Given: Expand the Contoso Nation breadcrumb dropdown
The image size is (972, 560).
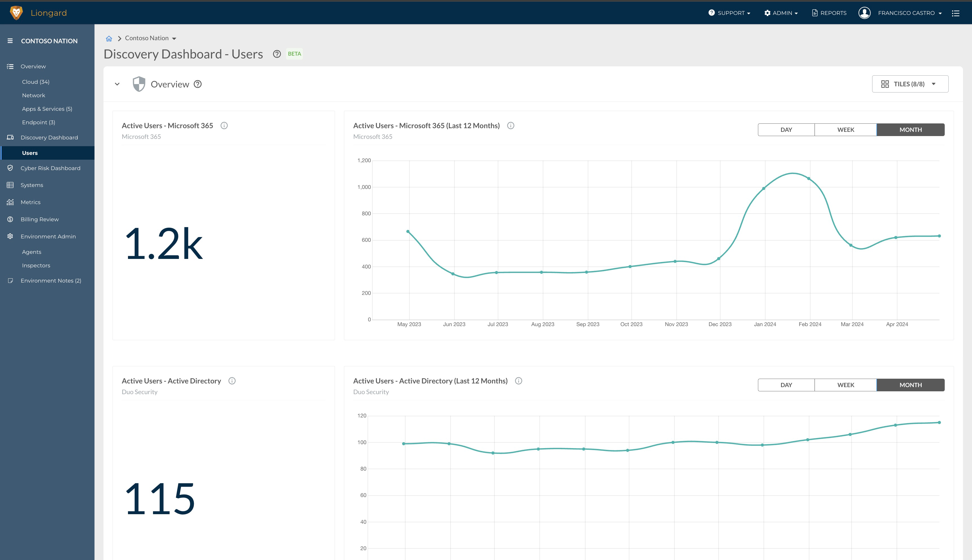Looking at the screenshot, I should click(x=174, y=39).
